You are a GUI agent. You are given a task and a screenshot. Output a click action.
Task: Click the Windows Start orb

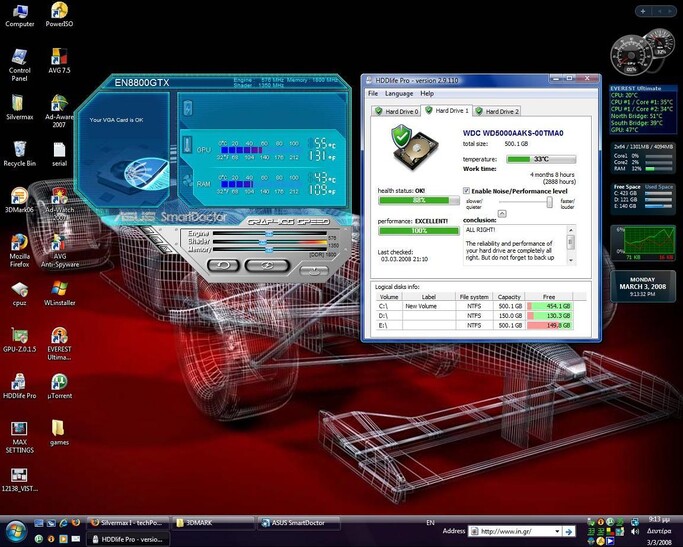pyautogui.click(x=16, y=531)
